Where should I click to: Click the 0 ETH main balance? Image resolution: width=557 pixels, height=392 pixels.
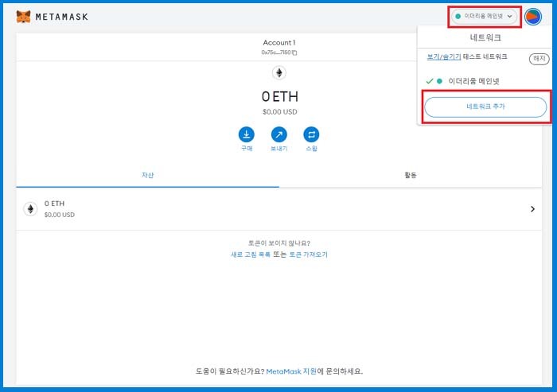point(280,96)
